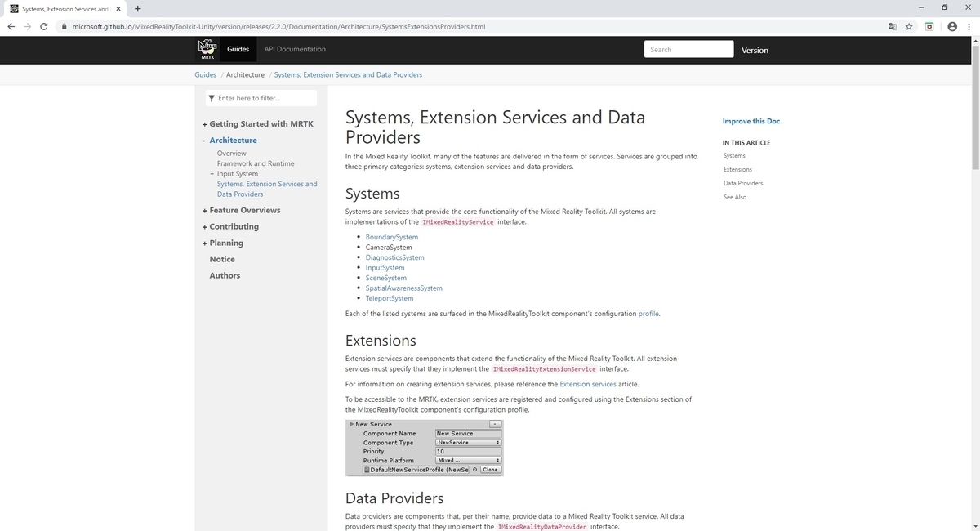This screenshot has height=531, width=980.
Task: Open the configuration profile link
Action: click(648, 314)
